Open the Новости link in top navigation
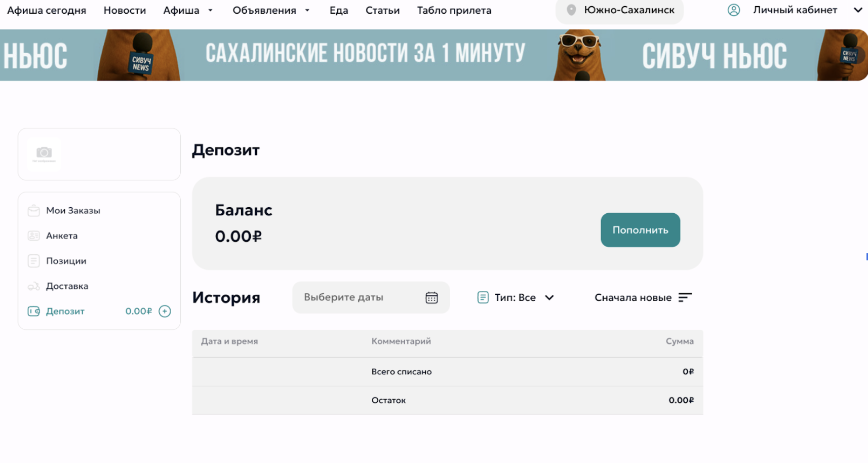Image resolution: width=868 pixels, height=463 pixels. (x=125, y=10)
